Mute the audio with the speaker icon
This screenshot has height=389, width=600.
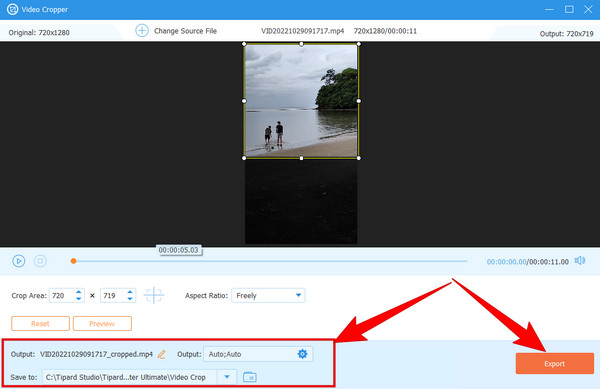(x=580, y=261)
